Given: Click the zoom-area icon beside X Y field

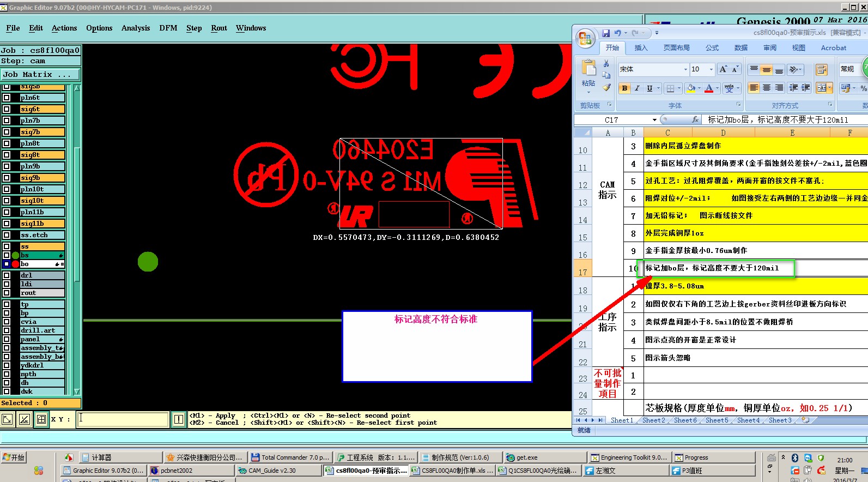Looking at the screenshot, I should (x=7, y=419).
